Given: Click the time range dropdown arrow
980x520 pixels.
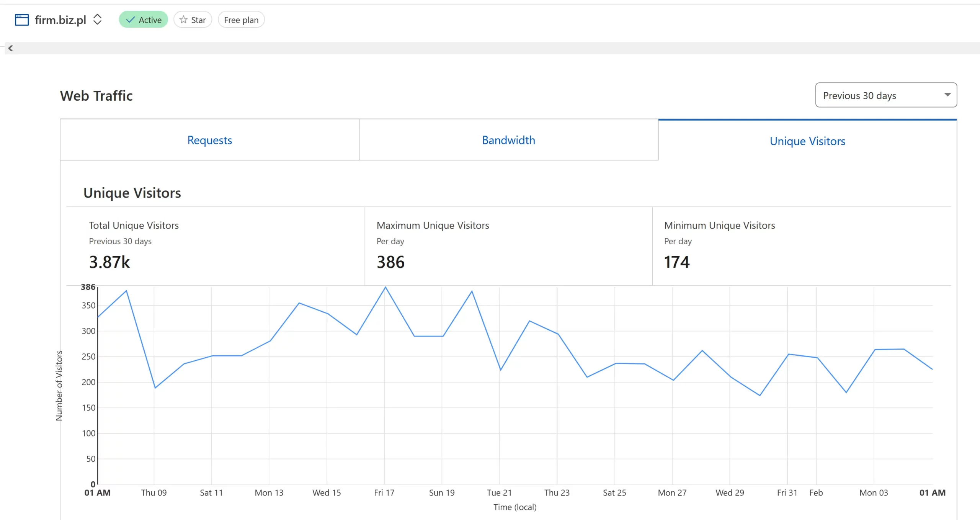Looking at the screenshot, I should [947, 95].
